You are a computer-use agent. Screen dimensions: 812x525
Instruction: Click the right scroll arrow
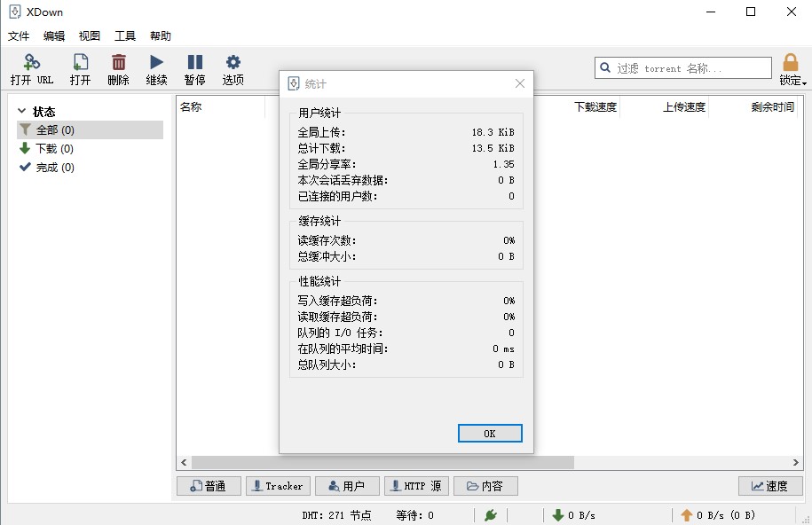[796, 462]
